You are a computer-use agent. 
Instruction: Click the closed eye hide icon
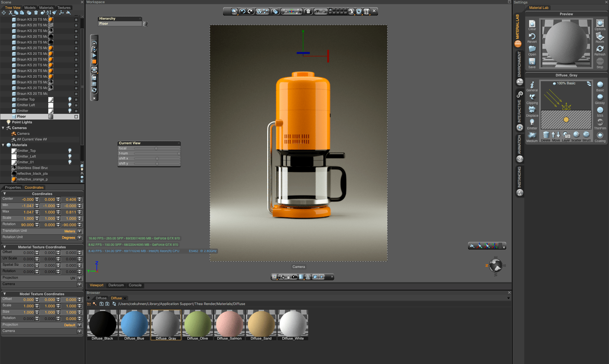coord(324,11)
